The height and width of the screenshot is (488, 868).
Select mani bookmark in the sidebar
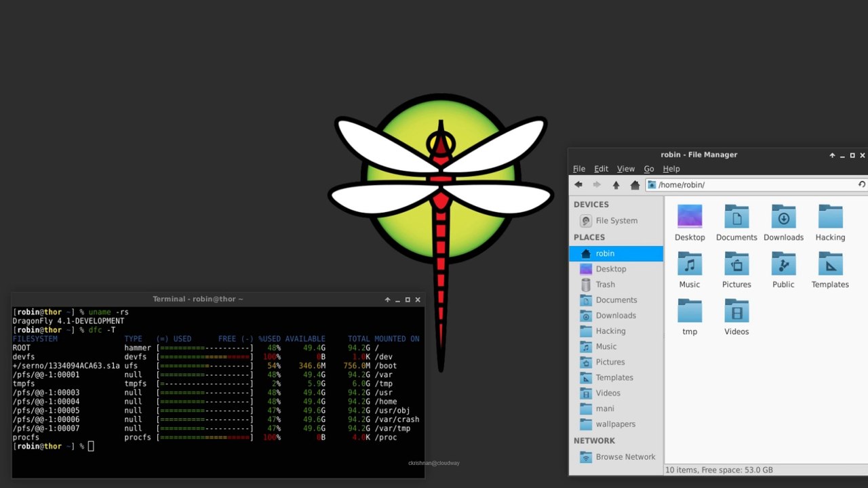click(x=616, y=409)
